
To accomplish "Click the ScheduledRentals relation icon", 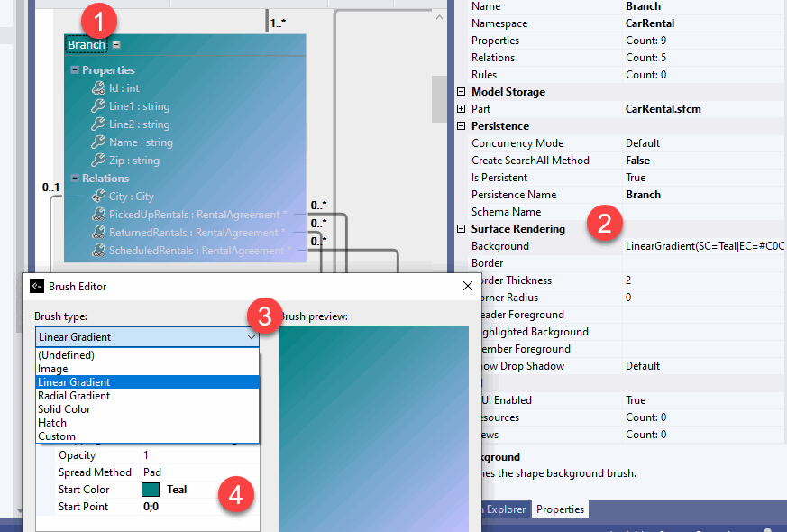I will (98, 251).
